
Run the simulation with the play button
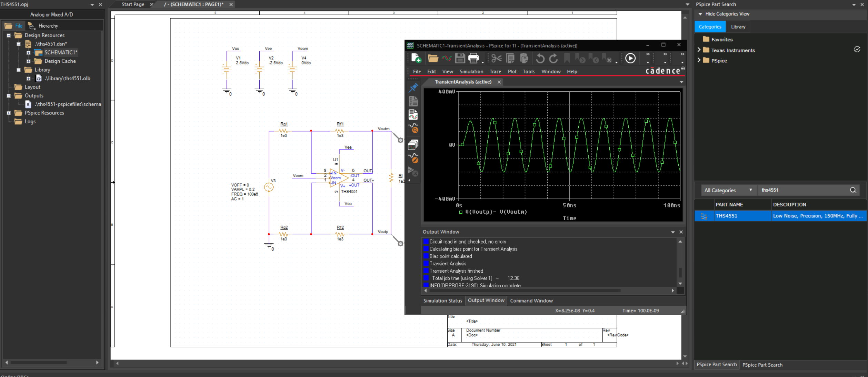pos(630,58)
